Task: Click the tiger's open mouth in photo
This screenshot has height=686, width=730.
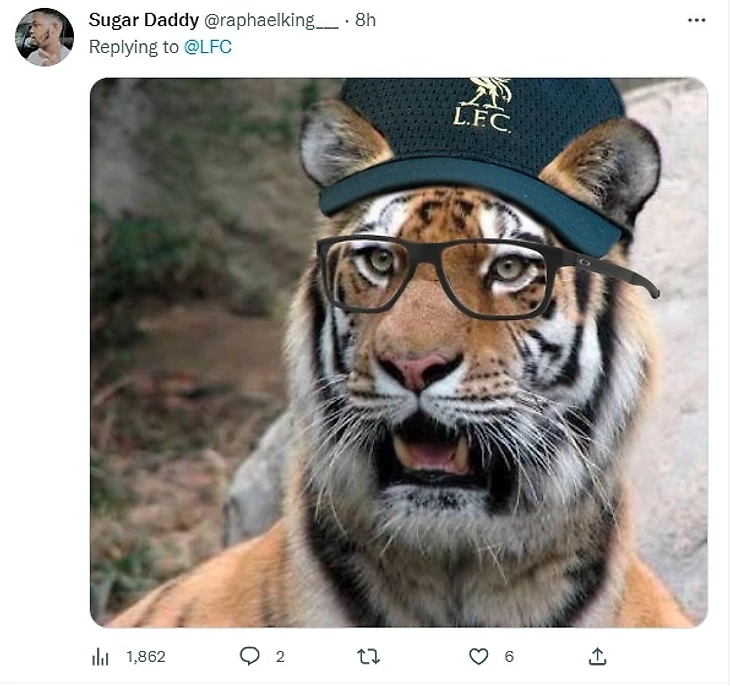Action: click(x=431, y=454)
